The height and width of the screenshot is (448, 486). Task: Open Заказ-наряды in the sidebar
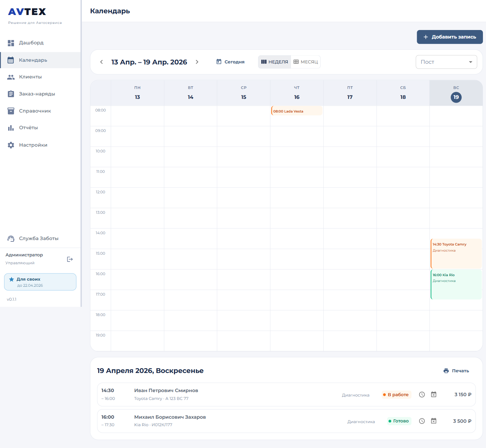coord(37,94)
